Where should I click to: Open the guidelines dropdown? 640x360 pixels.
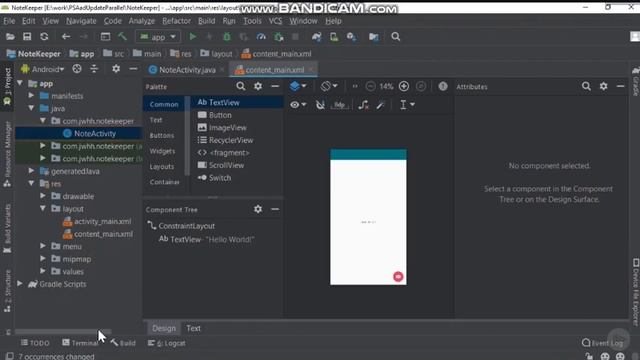point(407,105)
